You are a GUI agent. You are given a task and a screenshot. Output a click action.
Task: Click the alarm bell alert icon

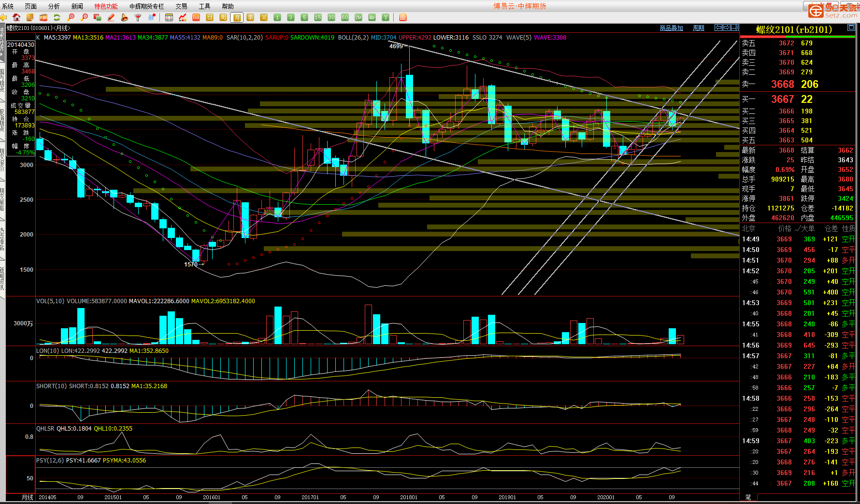coord(125,17)
